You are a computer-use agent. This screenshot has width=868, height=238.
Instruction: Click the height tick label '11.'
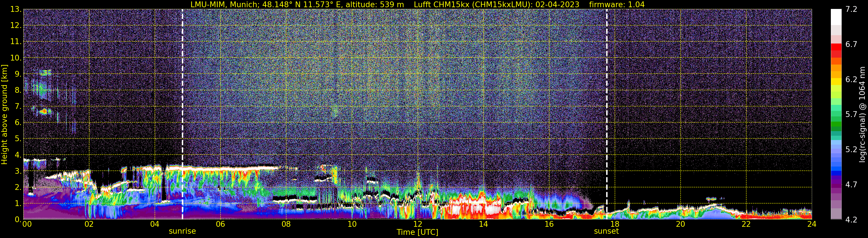(16, 41)
